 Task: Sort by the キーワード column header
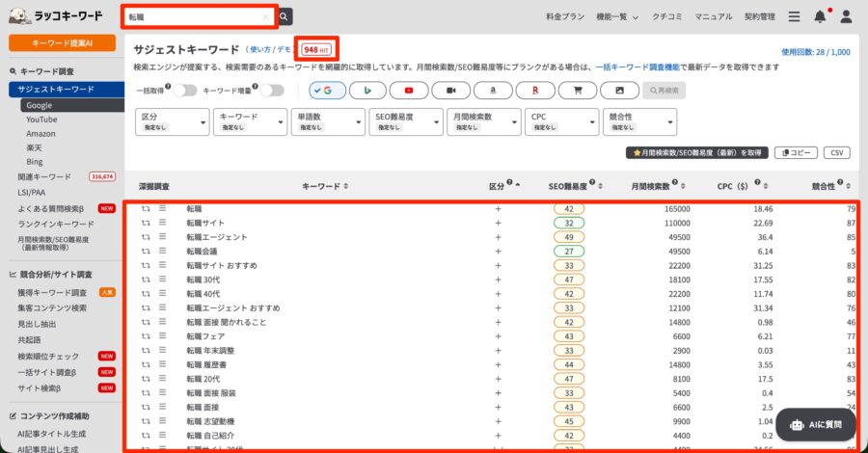coord(325,186)
